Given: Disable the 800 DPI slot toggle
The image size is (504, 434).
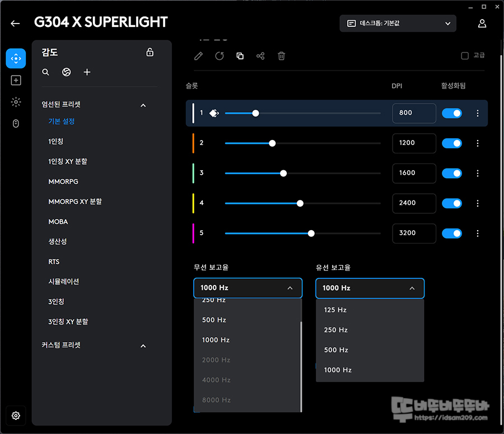Looking at the screenshot, I should click(x=451, y=113).
